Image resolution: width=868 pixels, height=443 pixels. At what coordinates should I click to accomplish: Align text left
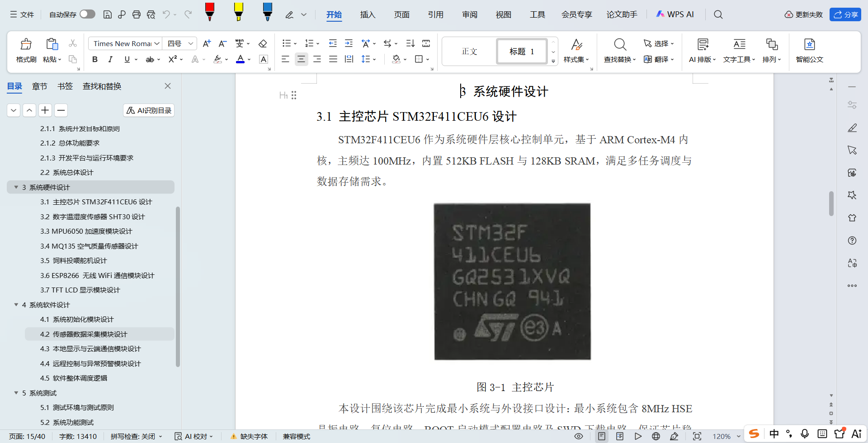pyautogui.click(x=285, y=59)
